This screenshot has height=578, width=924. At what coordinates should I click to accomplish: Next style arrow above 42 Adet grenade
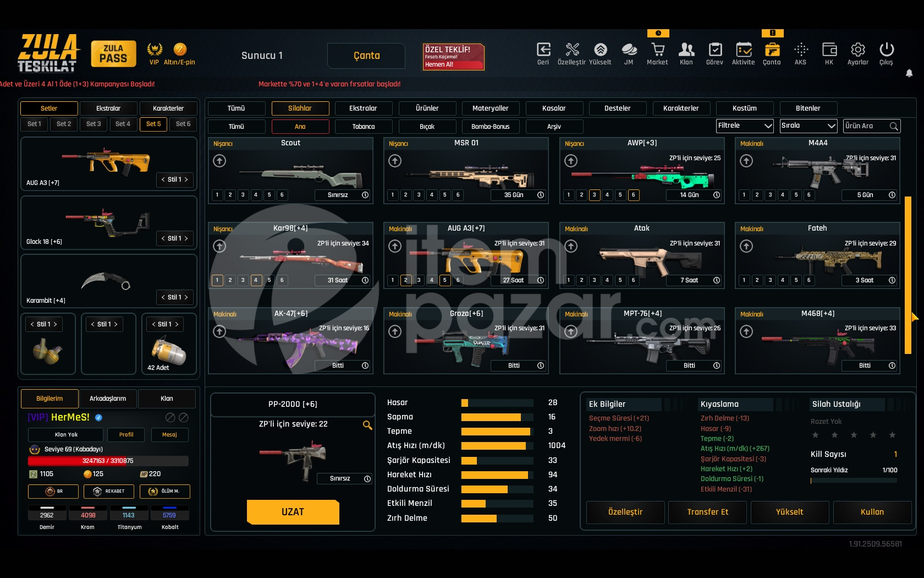177,324
